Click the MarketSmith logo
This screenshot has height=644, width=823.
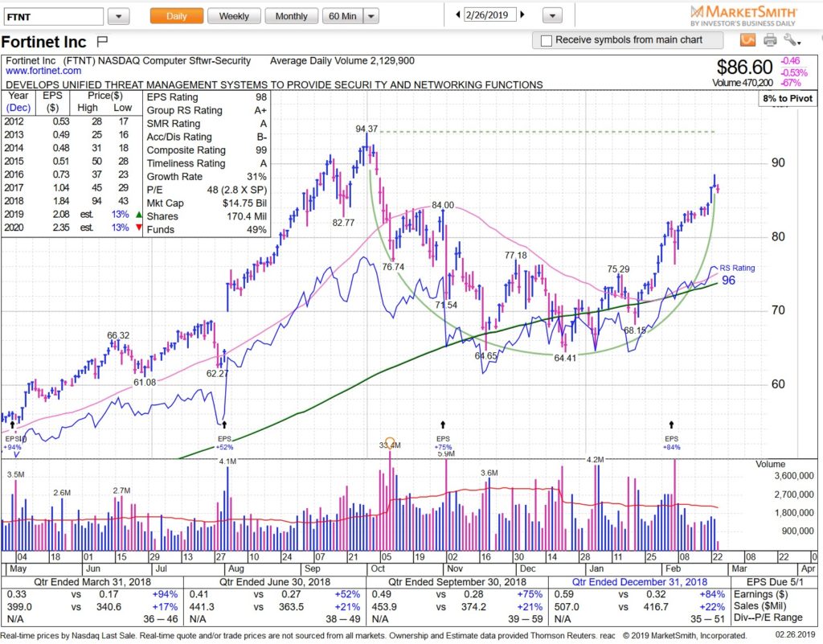(x=743, y=15)
